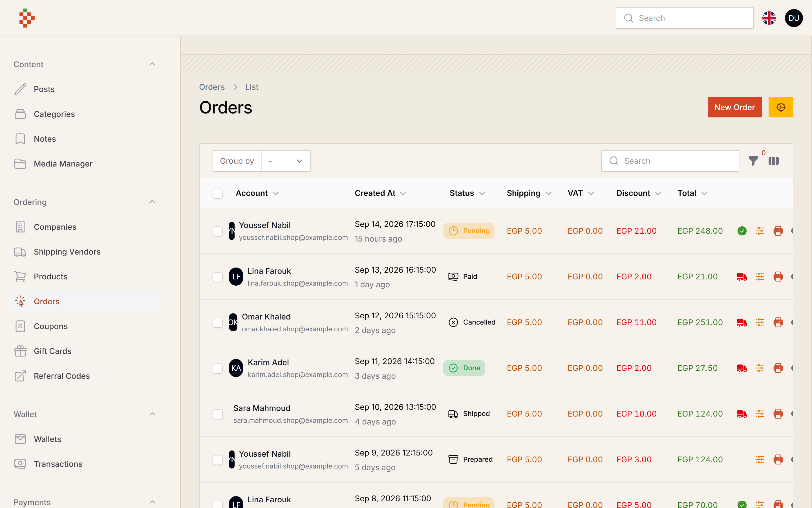The width and height of the screenshot is (812, 508).
Task: Sort by the Shipping column header
Action: (x=529, y=193)
